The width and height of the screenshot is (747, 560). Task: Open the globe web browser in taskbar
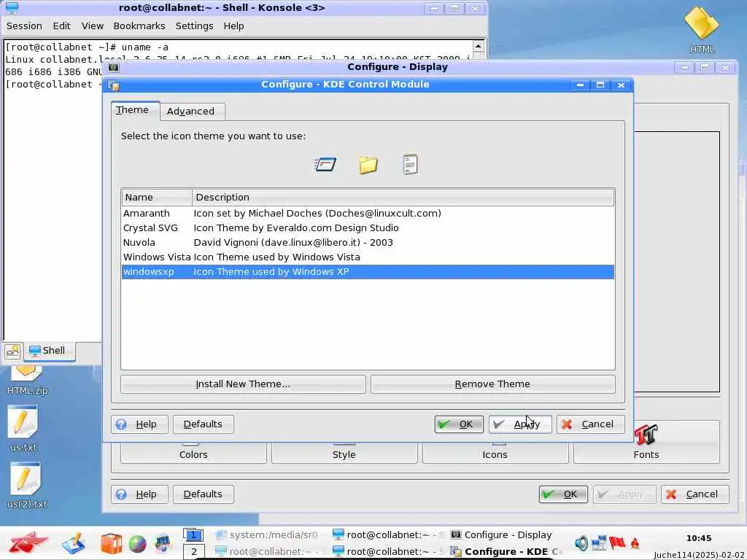[x=137, y=544]
